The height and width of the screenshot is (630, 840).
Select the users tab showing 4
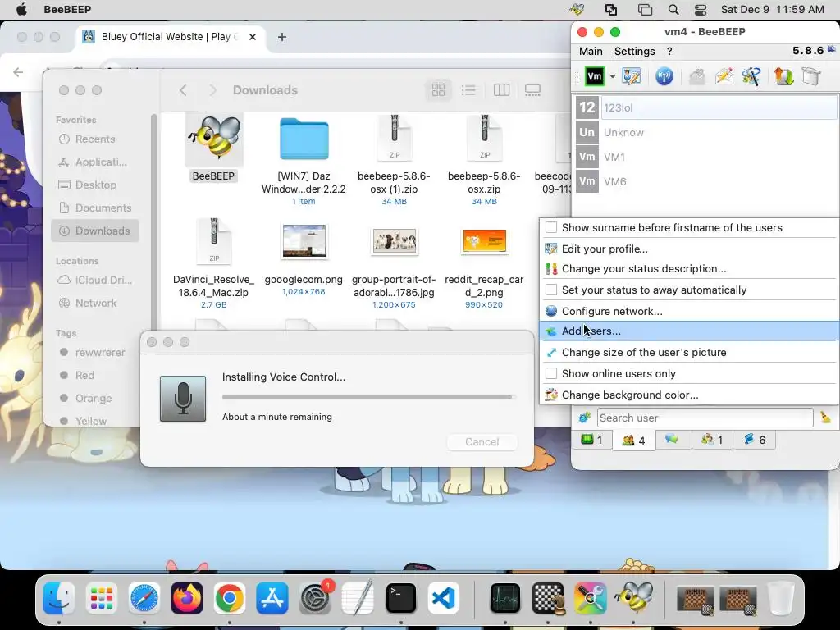(x=633, y=441)
